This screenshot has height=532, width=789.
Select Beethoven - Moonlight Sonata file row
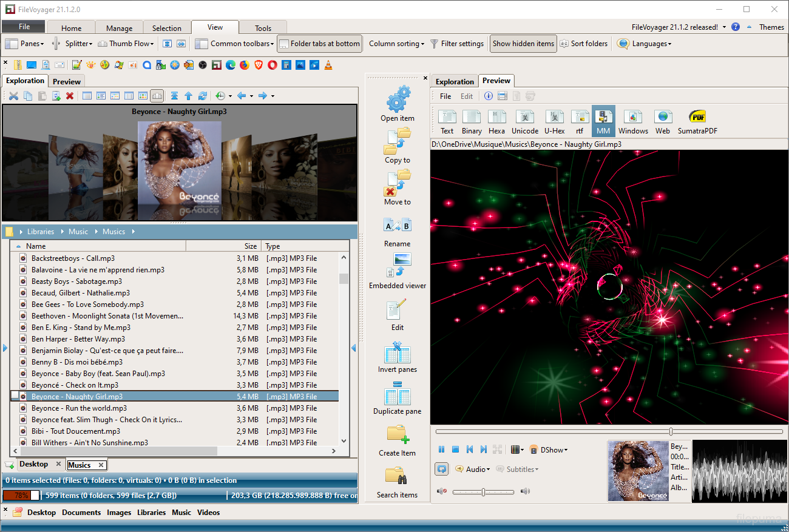107,316
